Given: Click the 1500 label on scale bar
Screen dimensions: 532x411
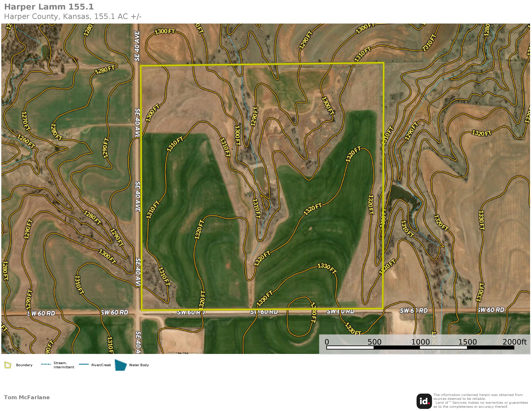Looking at the screenshot, I should point(467,342).
